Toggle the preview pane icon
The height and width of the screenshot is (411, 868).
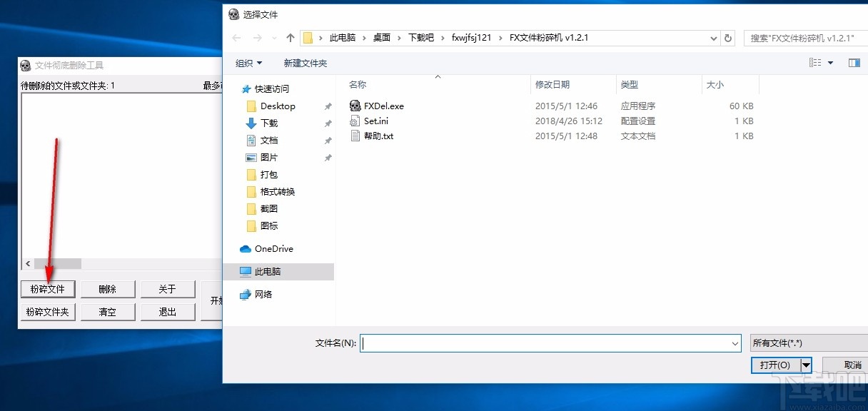tap(853, 62)
